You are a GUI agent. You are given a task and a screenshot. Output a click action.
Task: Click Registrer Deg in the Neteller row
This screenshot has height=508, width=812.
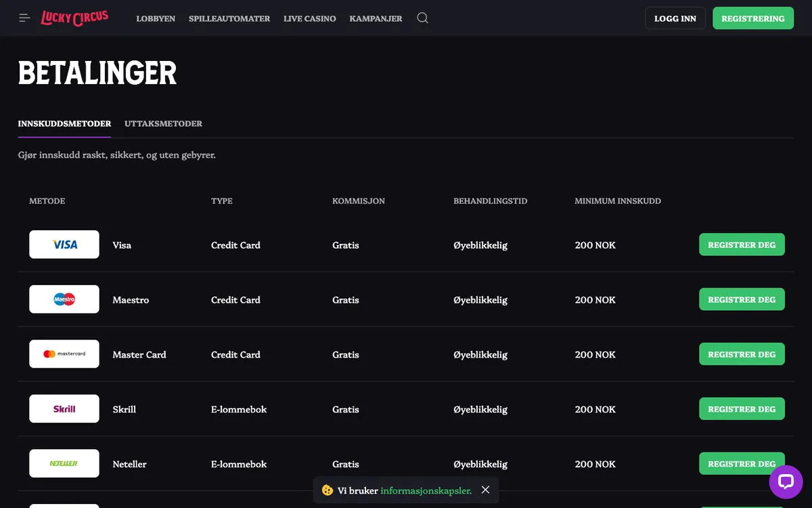742,464
